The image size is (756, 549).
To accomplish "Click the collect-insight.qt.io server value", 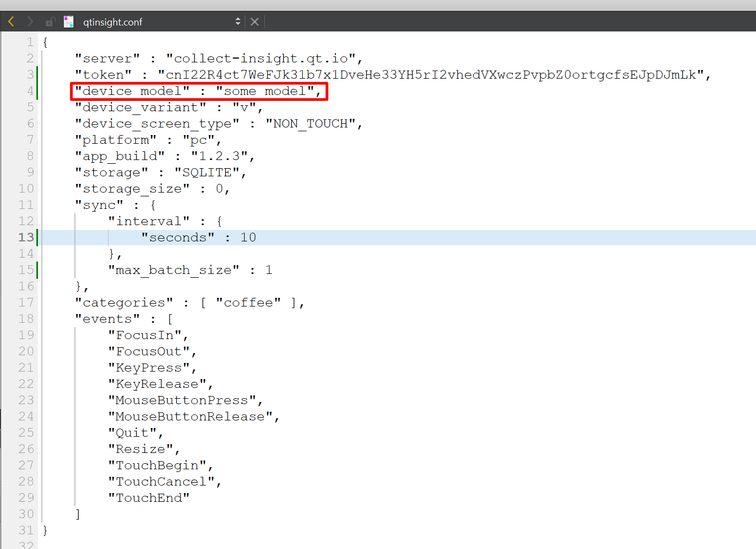I will [x=261, y=59].
